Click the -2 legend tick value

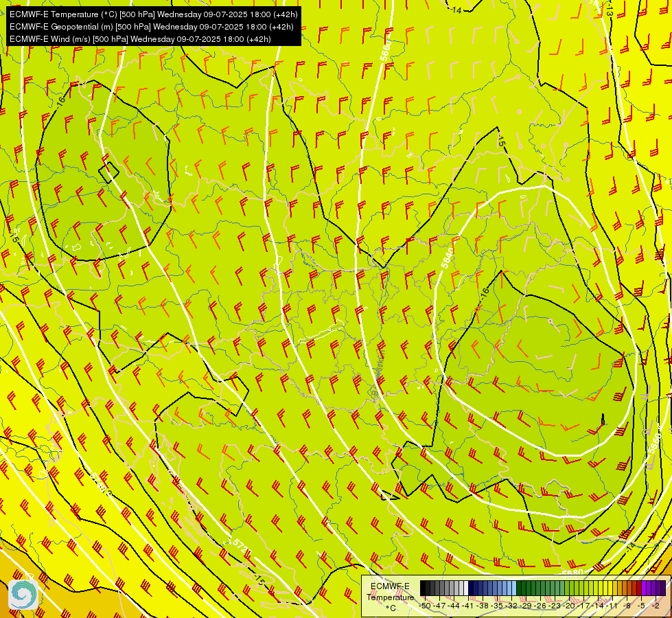click(x=656, y=606)
